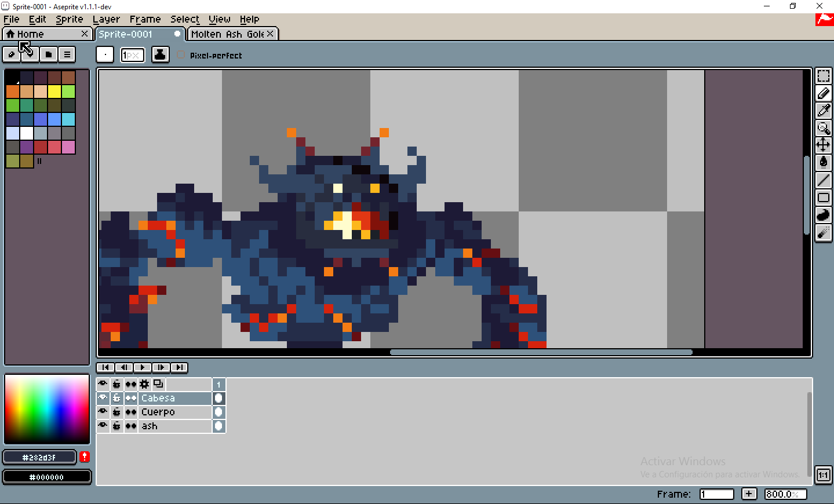
Task: Click the foreground color #282d3f button
Action: 39,457
